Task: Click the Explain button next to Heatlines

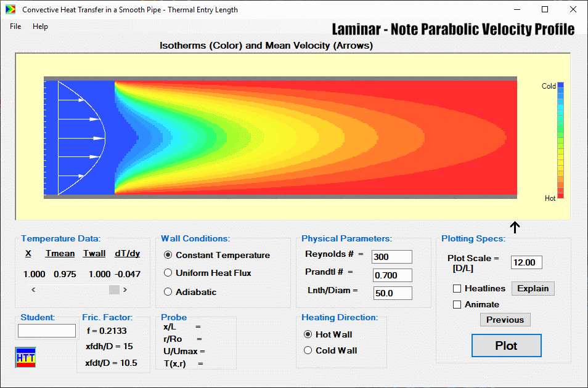Action: tap(533, 288)
